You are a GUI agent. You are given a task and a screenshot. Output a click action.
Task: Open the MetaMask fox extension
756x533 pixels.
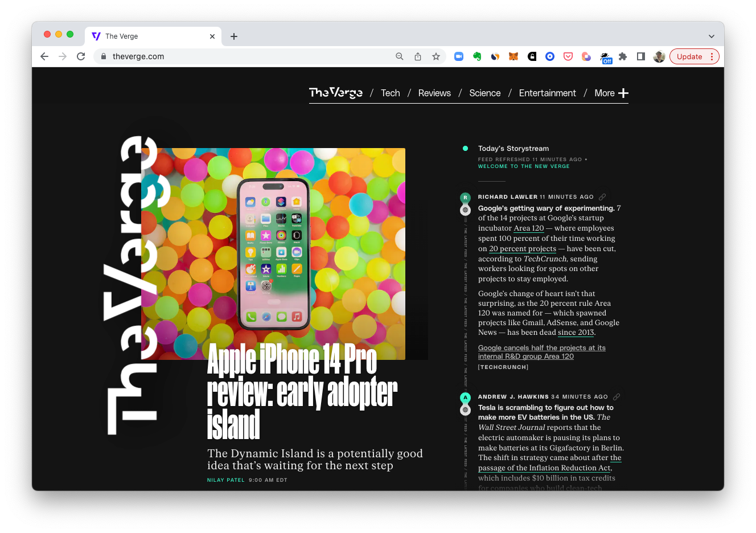513,56
